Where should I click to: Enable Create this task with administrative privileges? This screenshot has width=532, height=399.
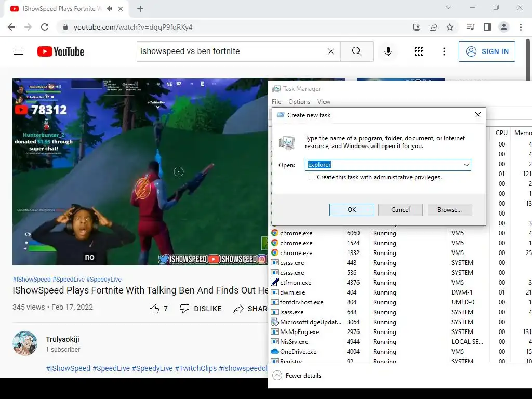[312, 177]
